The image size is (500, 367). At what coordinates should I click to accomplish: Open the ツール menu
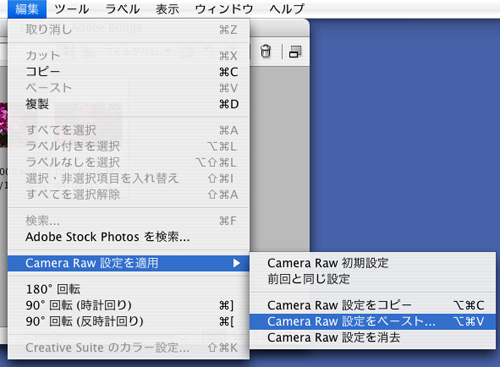pos(71,9)
